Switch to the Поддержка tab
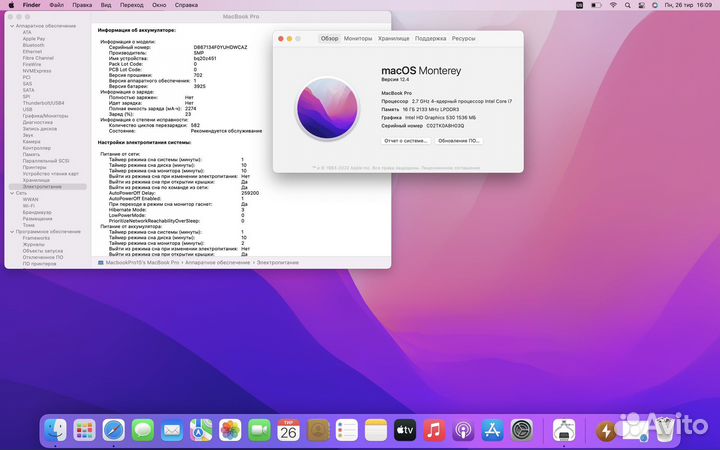The image size is (720, 450). click(x=431, y=39)
